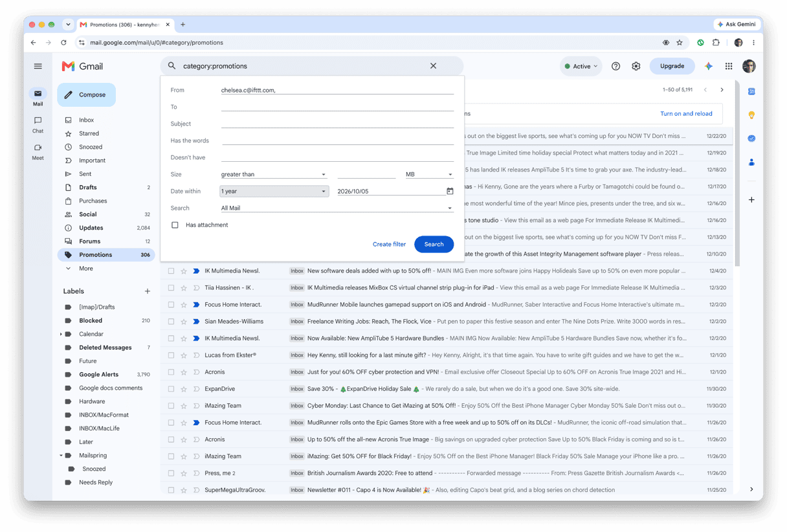787x532 pixels.
Task: Show side panel arrow at bottom right
Action: tap(751, 489)
